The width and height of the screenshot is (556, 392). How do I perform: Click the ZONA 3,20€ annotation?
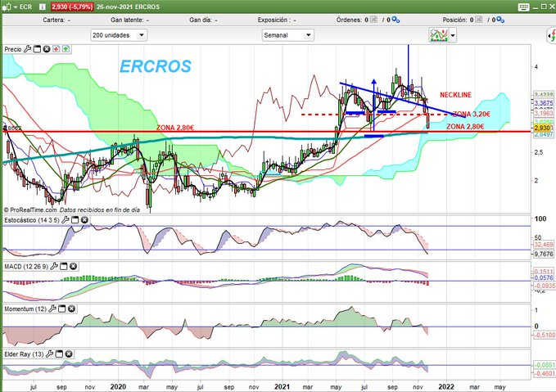coord(472,114)
